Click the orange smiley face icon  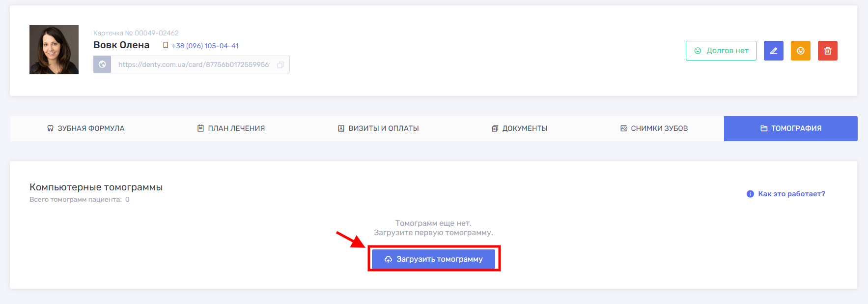pyautogui.click(x=800, y=51)
